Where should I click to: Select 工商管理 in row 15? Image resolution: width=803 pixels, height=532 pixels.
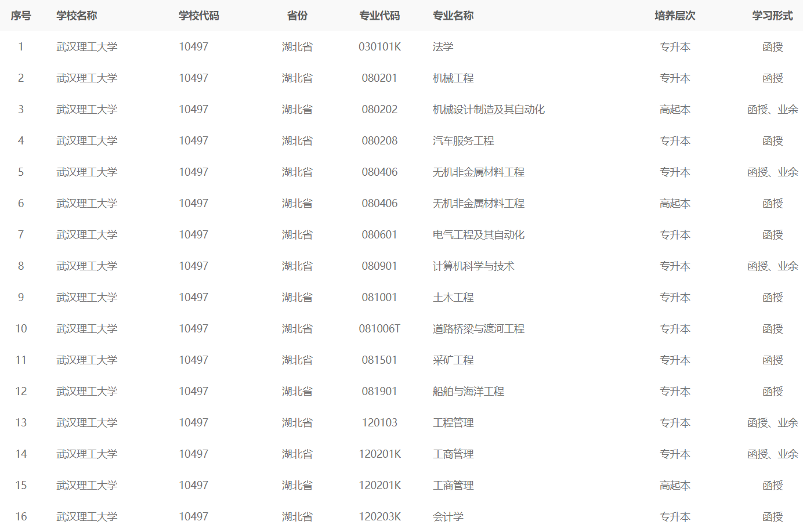pos(453,486)
